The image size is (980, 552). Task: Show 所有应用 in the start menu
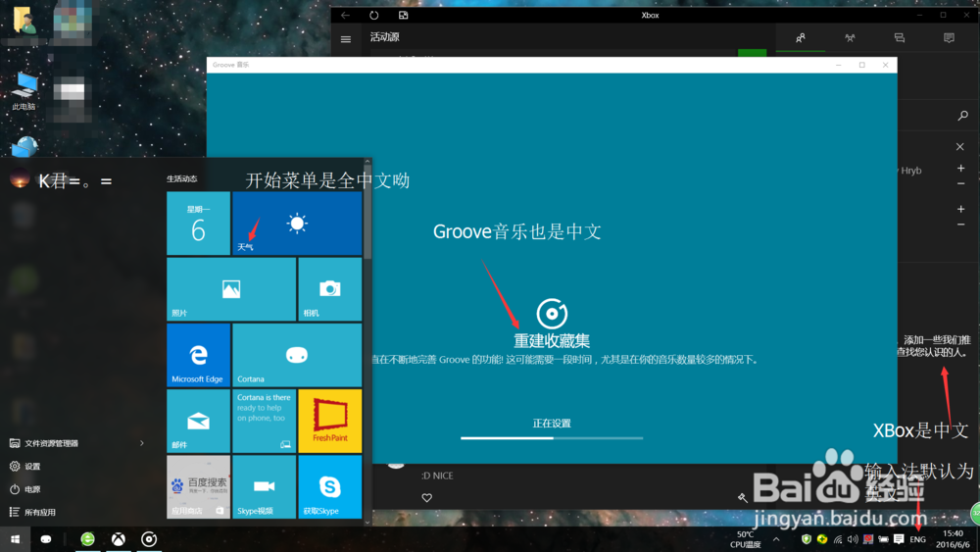pos(40,512)
